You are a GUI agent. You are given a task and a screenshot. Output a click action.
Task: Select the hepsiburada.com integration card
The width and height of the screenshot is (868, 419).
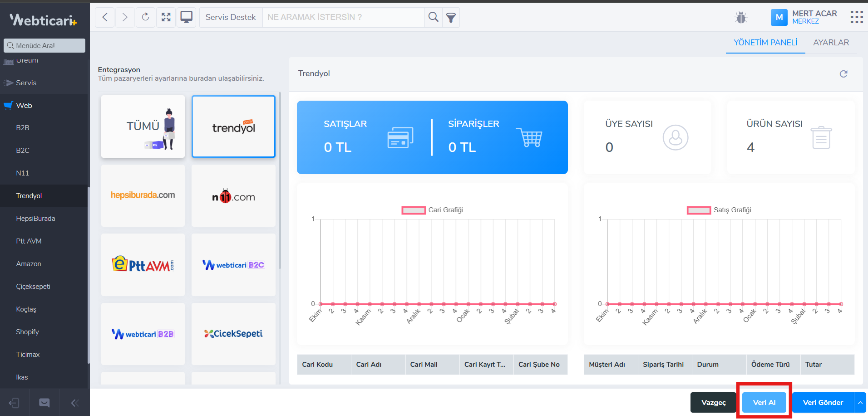pos(143,195)
